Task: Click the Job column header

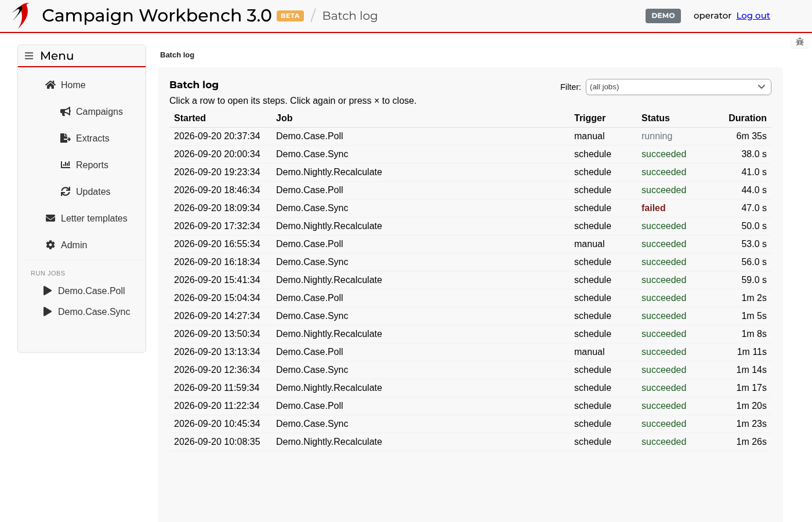Action: tap(284, 118)
